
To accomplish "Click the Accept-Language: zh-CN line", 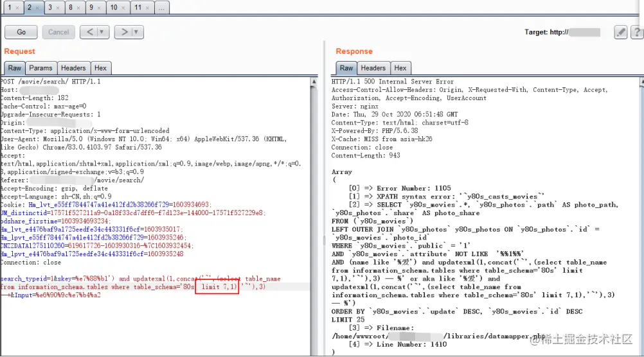I will coord(56,196).
